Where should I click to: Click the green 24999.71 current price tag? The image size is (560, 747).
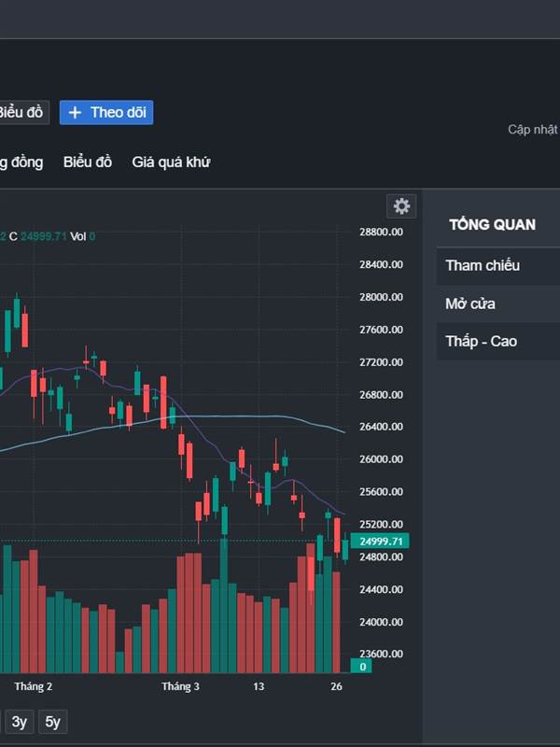coord(381,542)
